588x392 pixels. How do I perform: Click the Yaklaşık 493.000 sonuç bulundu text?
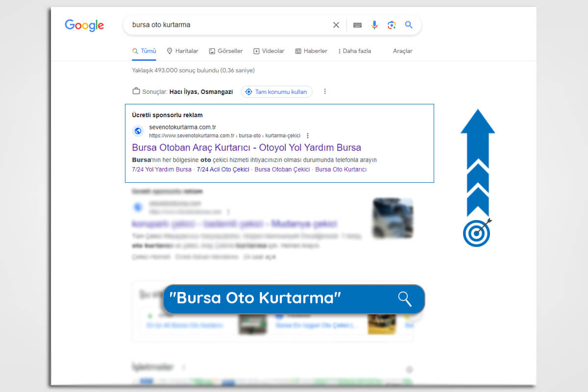(x=193, y=71)
